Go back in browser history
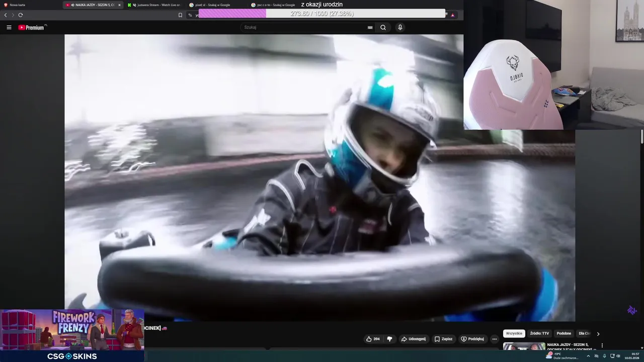 tap(6, 15)
